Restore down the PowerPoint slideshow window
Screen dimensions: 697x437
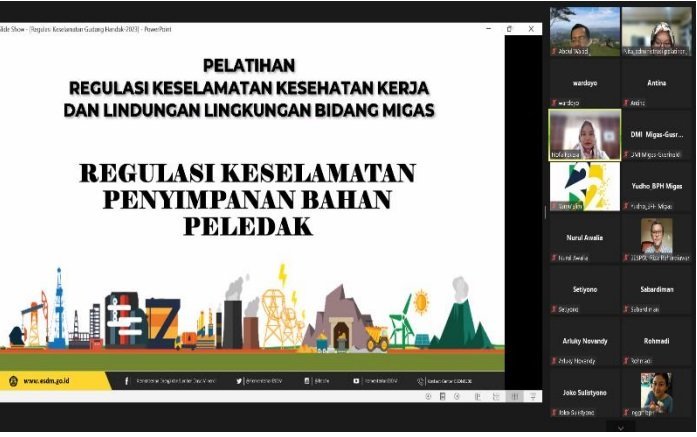(x=508, y=29)
